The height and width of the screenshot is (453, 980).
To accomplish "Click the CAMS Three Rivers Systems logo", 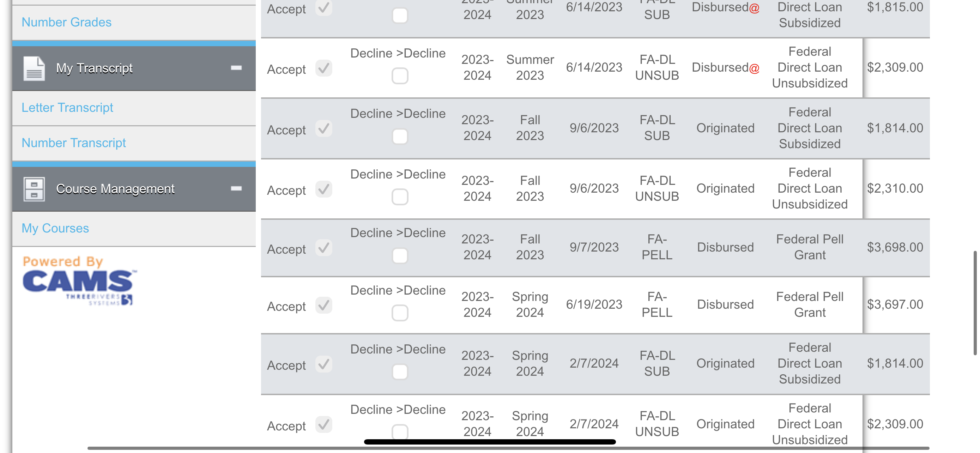I will 79,281.
